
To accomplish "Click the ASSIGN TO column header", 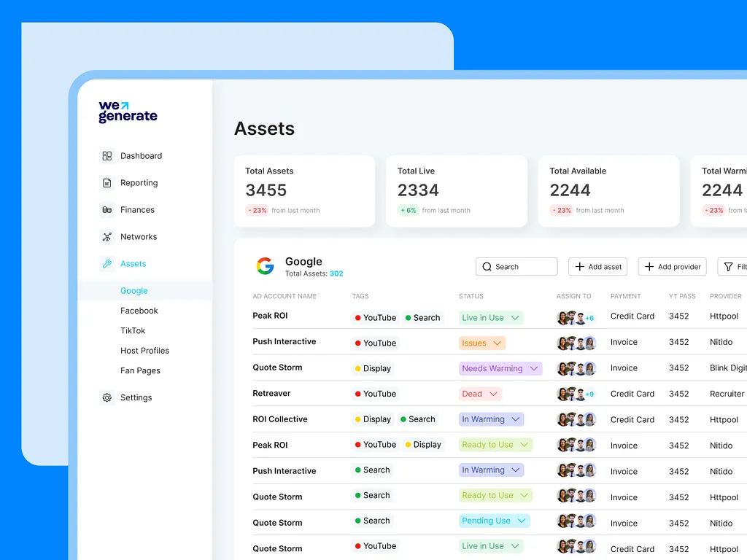I will [573, 296].
